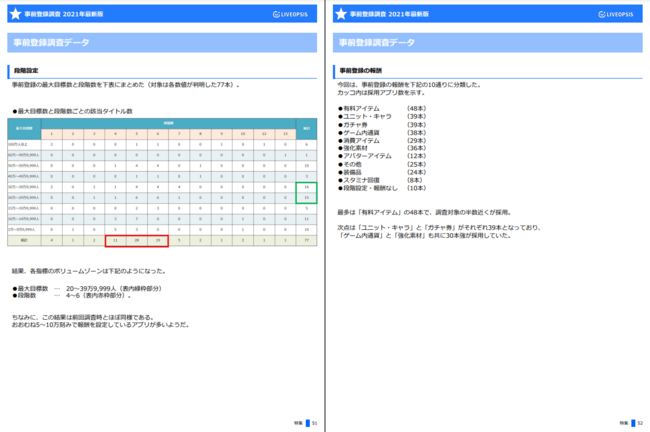Click the caption ●最大目標数と段階数ごとの該当タイトル数

click(72, 111)
